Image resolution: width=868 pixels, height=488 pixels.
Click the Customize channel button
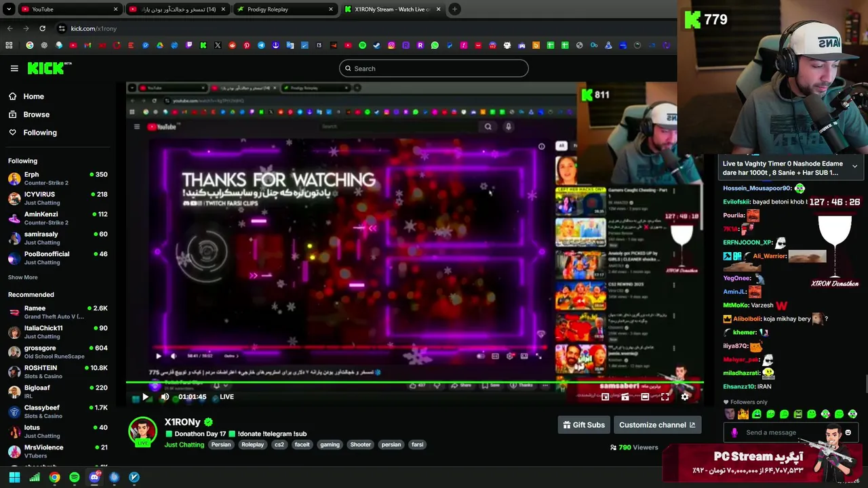[x=657, y=425]
